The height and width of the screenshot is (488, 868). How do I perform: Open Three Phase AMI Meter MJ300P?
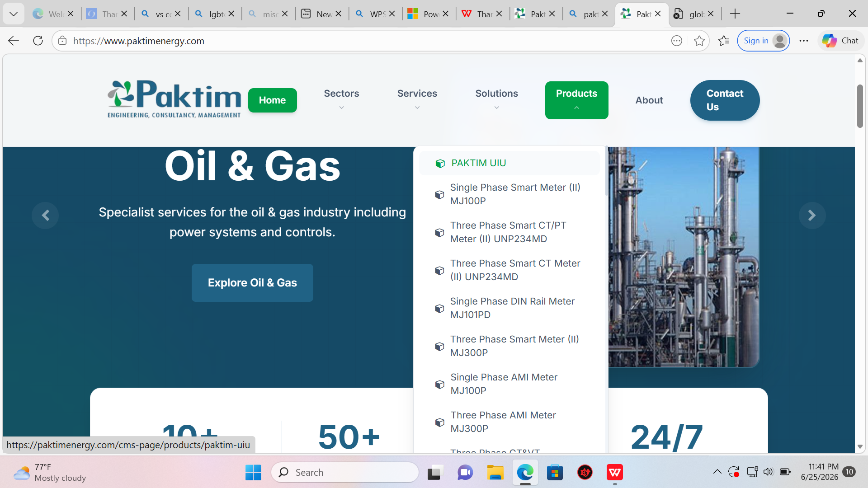click(509, 422)
